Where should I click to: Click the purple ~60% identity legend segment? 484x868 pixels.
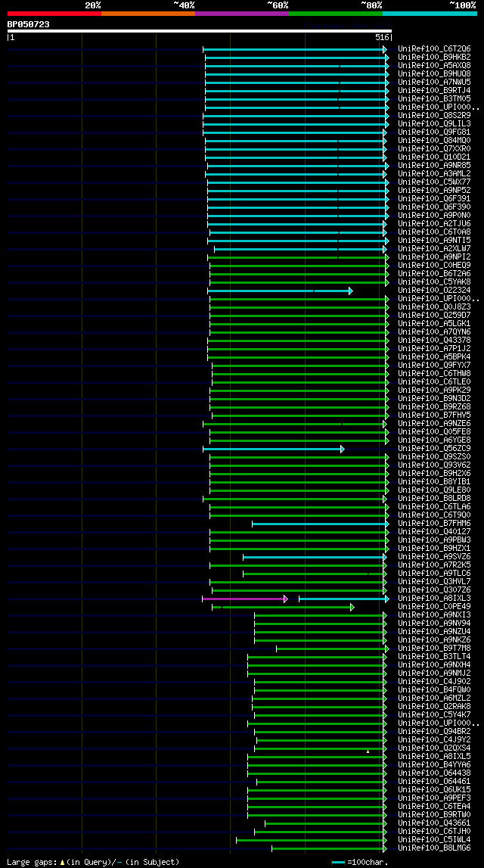(242, 13)
